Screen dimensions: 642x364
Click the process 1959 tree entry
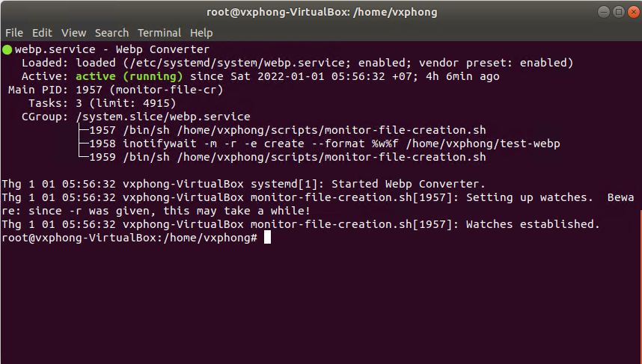[x=287, y=157]
